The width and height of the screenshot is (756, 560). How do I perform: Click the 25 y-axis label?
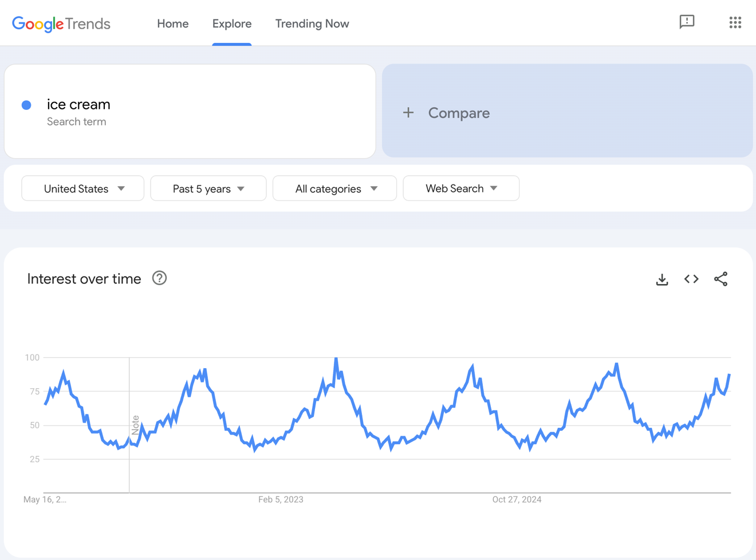[34, 459]
